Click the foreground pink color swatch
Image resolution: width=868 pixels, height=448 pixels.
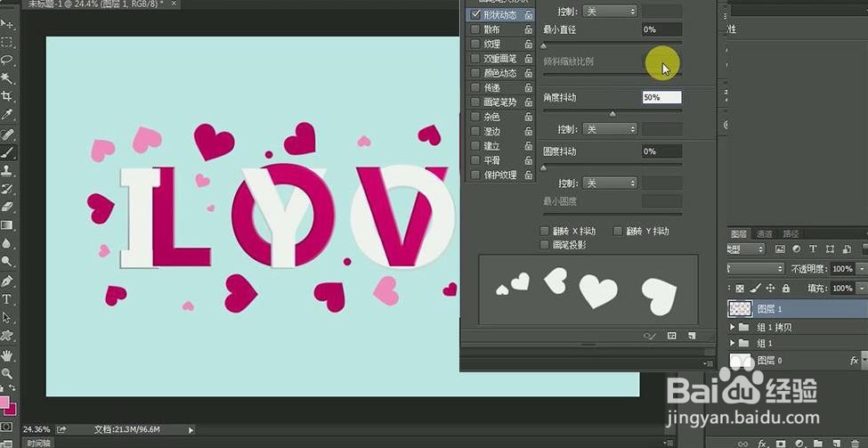[x=3, y=403]
